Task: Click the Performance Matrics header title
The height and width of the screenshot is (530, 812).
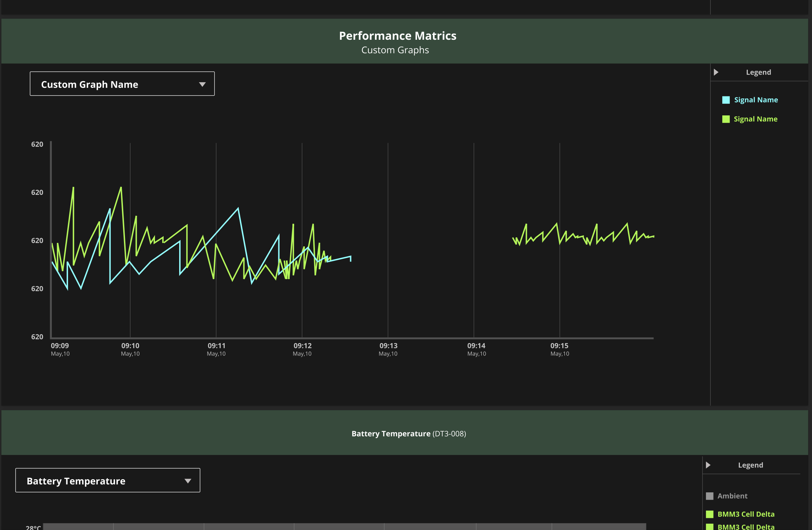Action: (397, 36)
